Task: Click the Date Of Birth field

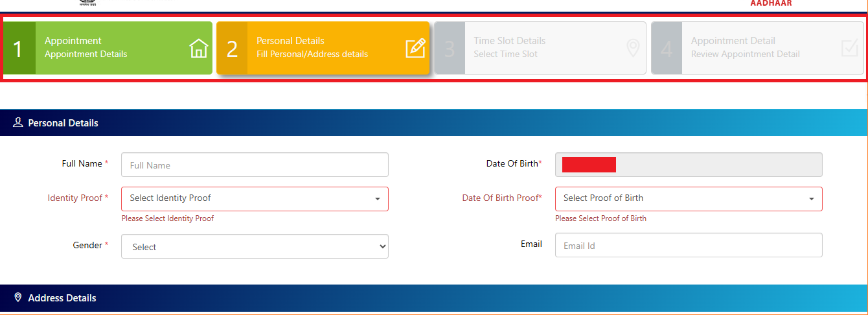Action: coord(688,165)
